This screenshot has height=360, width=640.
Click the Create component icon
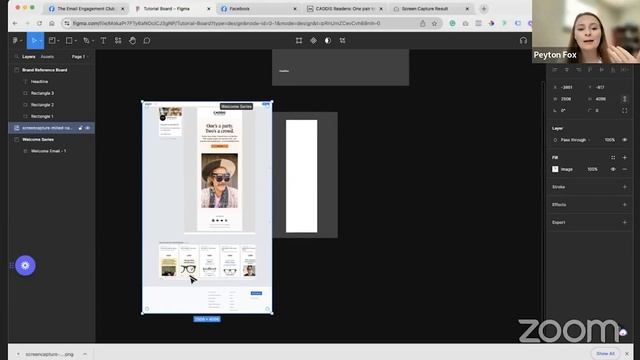(313, 40)
